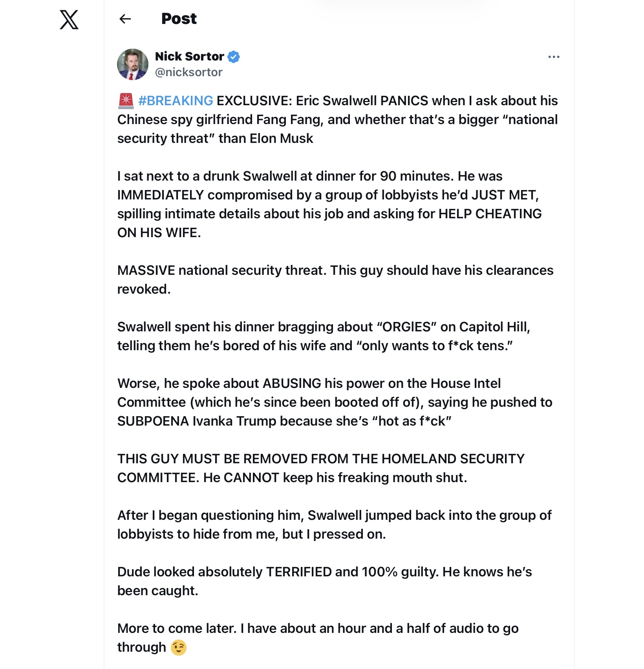
Task: Click the paragraph about "ORGIES" on Capitol Hill
Action: (323, 336)
